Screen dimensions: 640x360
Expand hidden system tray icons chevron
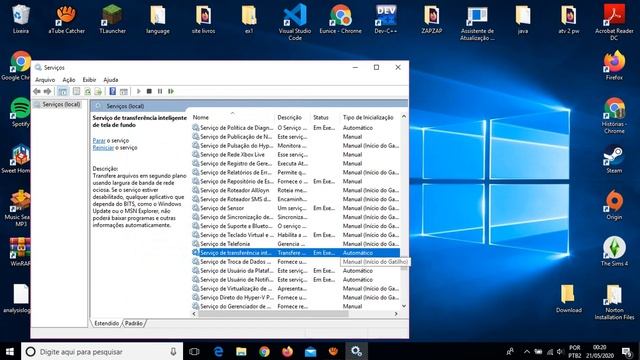pos(527,351)
